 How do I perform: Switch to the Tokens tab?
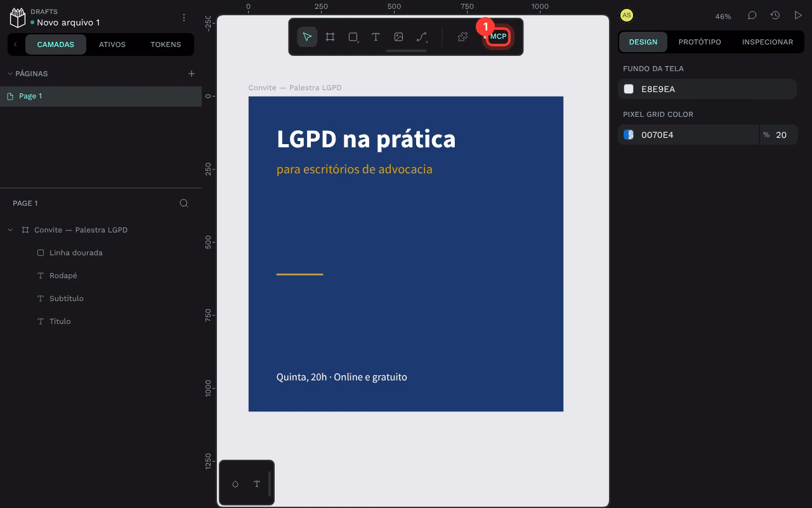[166, 44]
